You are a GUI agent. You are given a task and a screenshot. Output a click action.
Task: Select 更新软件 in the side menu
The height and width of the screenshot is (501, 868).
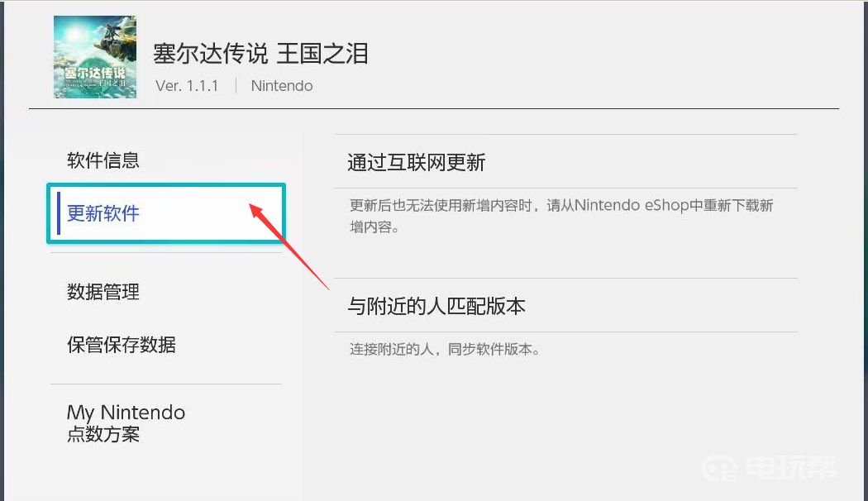(166, 213)
